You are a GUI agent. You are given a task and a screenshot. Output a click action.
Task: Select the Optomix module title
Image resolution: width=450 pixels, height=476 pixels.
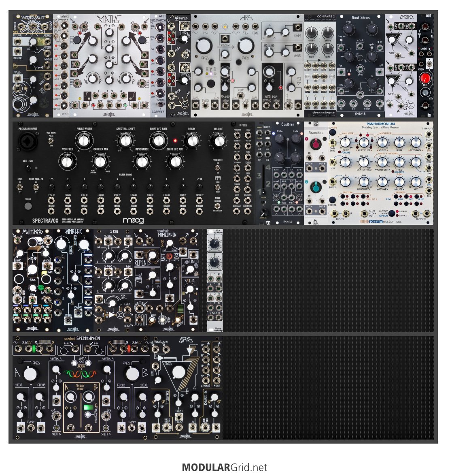(x=407, y=17)
